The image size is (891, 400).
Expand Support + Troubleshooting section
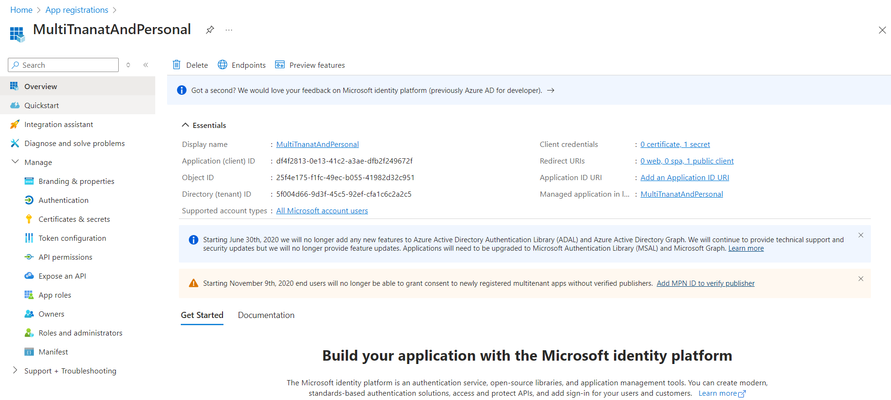(15, 370)
